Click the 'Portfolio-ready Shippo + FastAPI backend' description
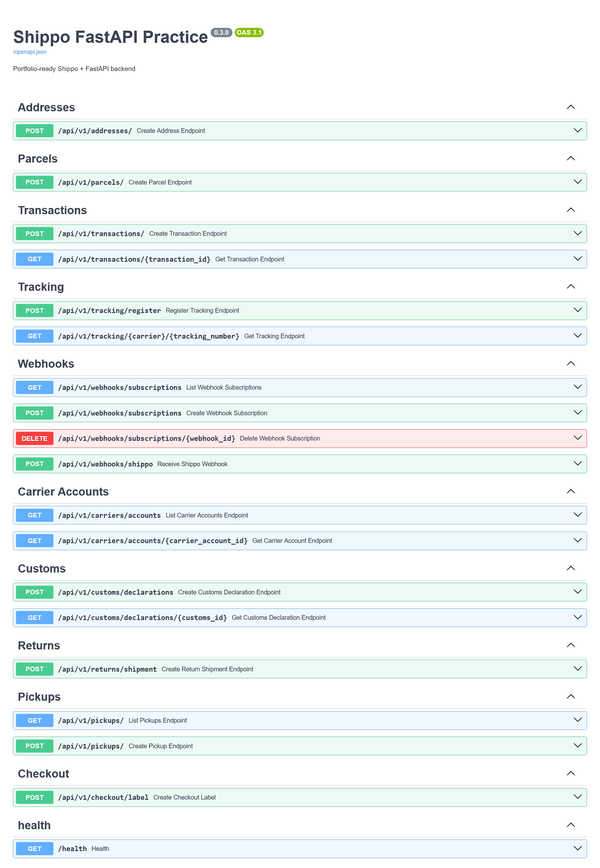 [74, 69]
